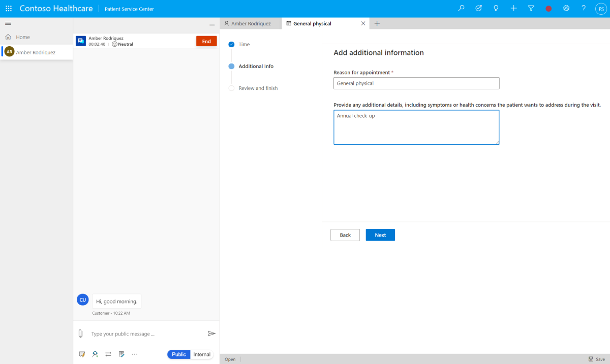The height and width of the screenshot is (364, 610).
Task: Click the additional details text area
Action: (x=416, y=127)
